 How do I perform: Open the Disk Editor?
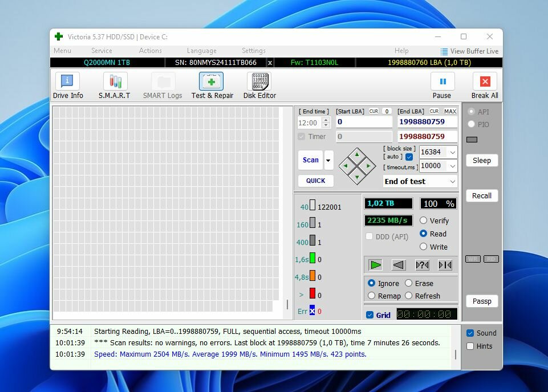pos(259,86)
